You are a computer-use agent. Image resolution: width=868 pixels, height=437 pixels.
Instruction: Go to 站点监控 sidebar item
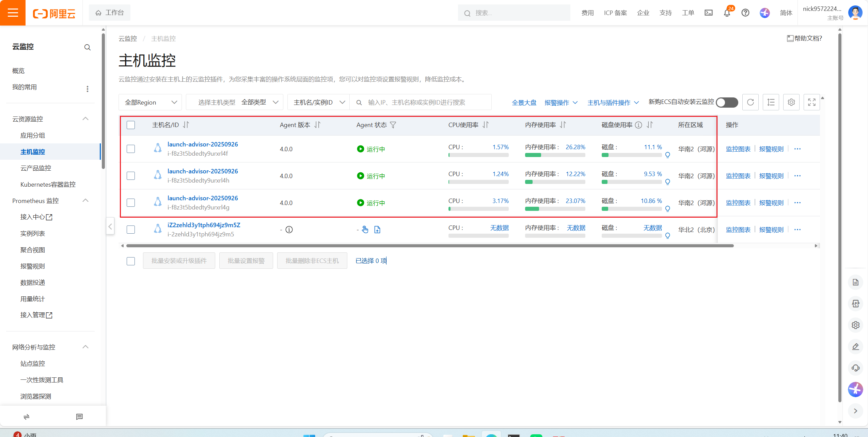point(33,363)
